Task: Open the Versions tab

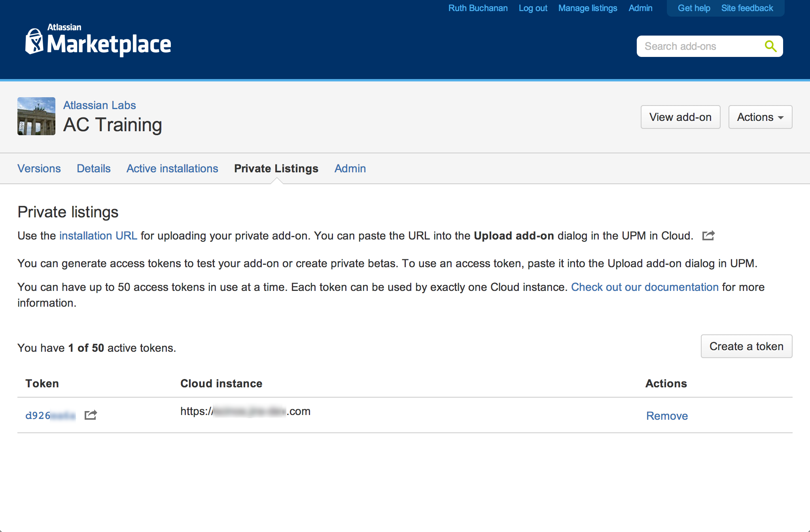Action: (39, 168)
